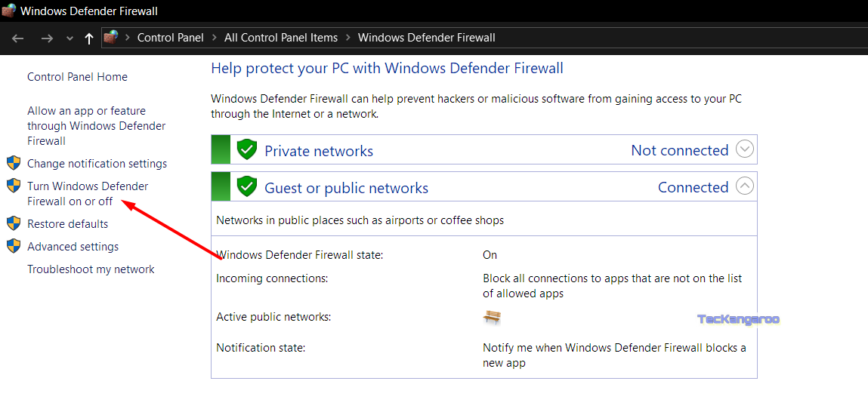
Task: Click the Windows Defender Firewall state label
Action: (x=299, y=255)
